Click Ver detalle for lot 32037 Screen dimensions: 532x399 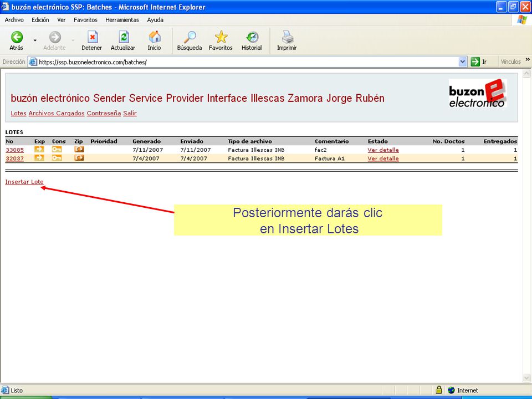pyautogui.click(x=383, y=158)
